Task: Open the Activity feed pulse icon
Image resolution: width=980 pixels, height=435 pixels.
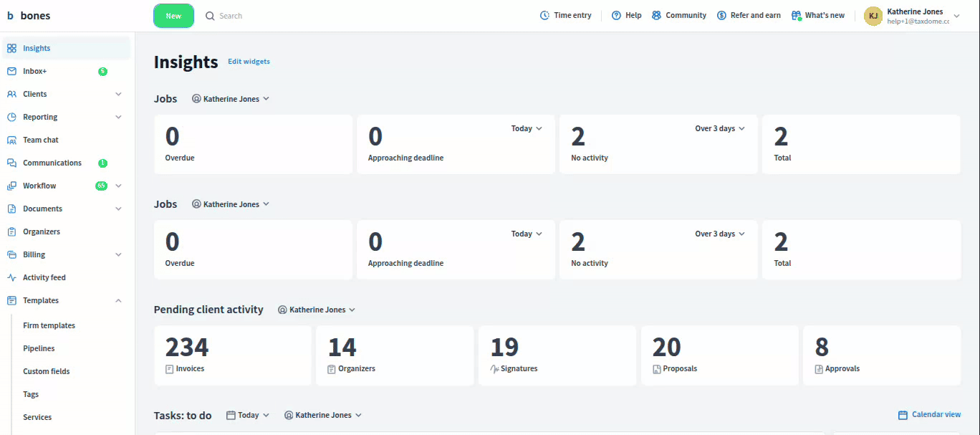Action: pos(11,277)
